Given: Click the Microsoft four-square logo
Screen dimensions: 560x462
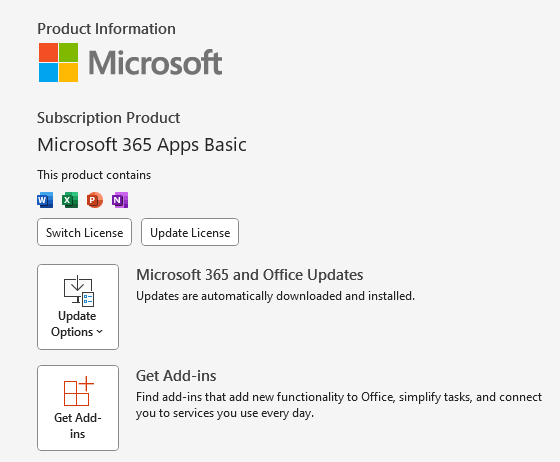Looking at the screenshot, I should [59, 62].
